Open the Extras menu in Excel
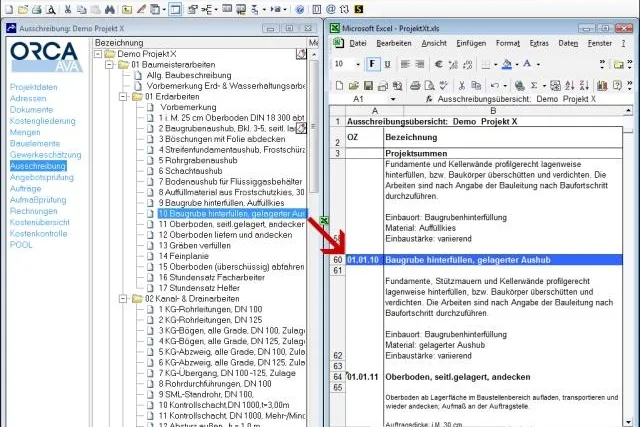The height and width of the screenshot is (427, 640). click(539, 43)
